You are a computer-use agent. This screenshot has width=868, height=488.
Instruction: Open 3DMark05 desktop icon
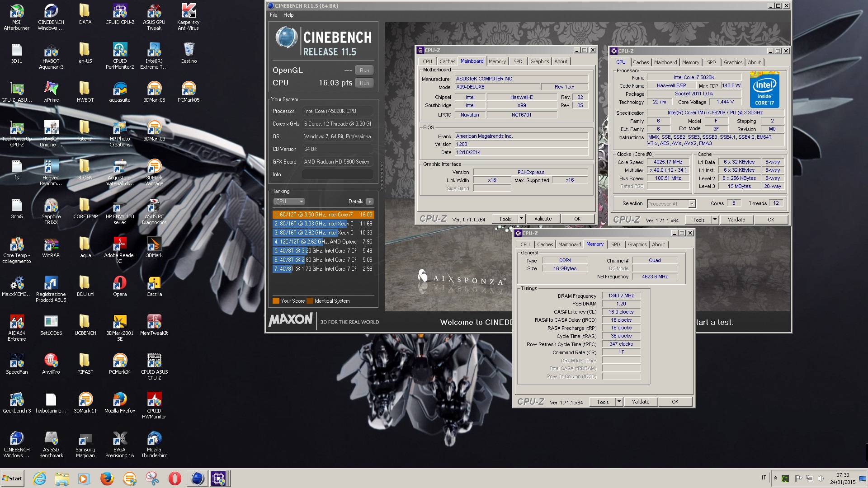tap(154, 92)
